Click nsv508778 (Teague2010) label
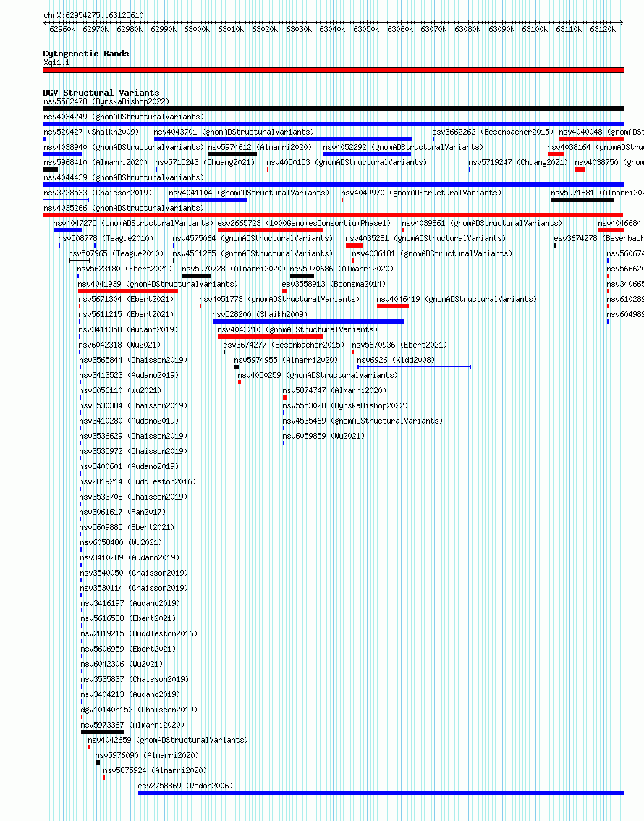The image size is (644, 821). pyautogui.click(x=106, y=238)
